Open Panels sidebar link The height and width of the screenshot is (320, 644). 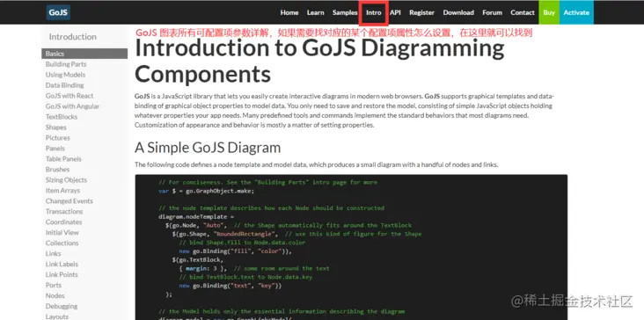(x=55, y=149)
